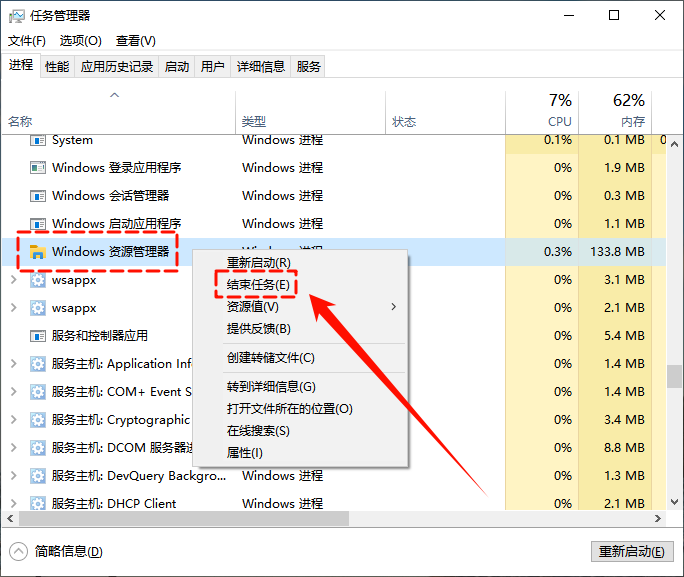684x577 pixels.
Task: Switch to the 启动 tab
Action: 177,67
